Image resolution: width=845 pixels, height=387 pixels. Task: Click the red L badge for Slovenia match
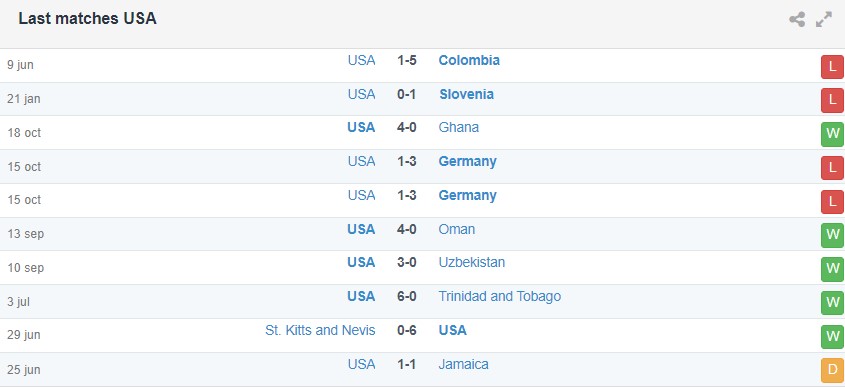tap(833, 101)
